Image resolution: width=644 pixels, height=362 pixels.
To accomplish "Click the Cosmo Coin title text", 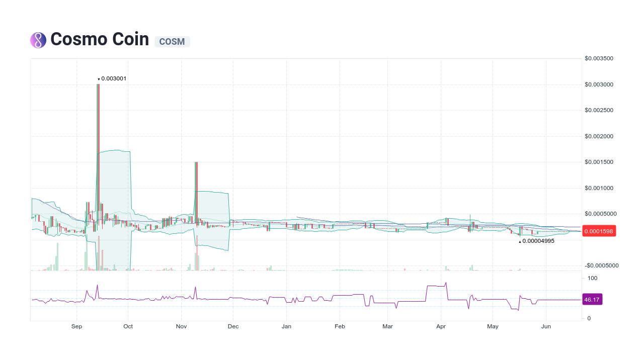I will [x=99, y=39].
